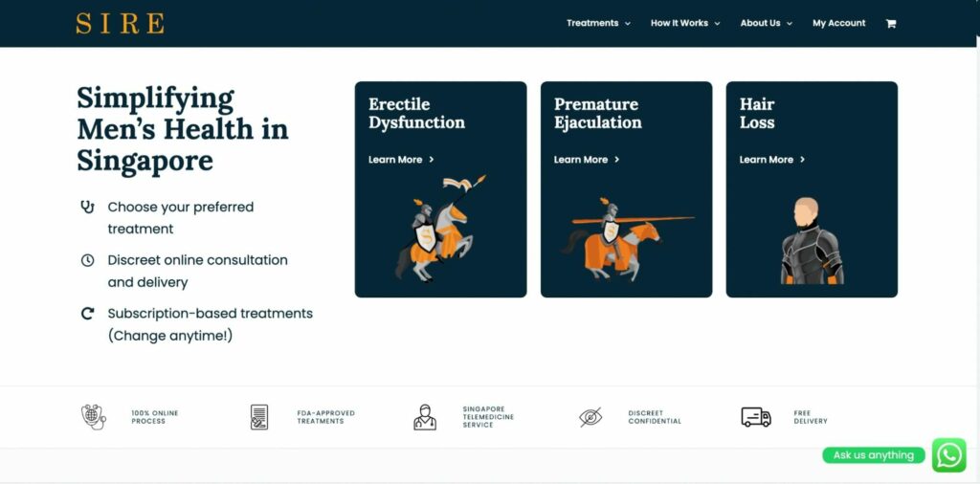The height and width of the screenshot is (484, 980).
Task: Click the crossed eye Discreet Confidential icon
Action: pyautogui.click(x=590, y=417)
